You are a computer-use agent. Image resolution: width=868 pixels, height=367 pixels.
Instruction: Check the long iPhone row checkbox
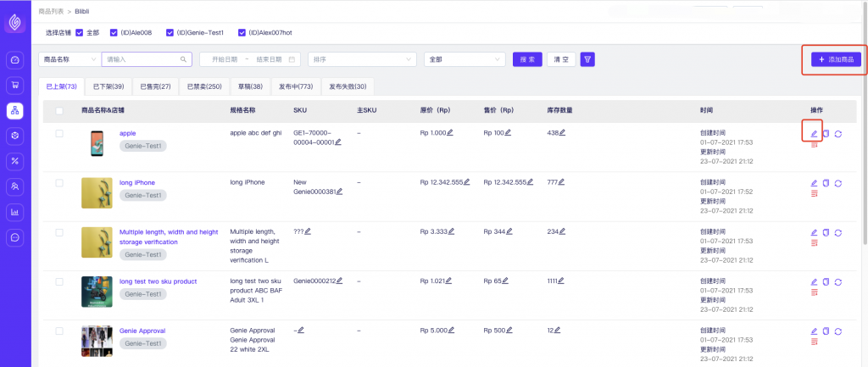[x=59, y=183]
